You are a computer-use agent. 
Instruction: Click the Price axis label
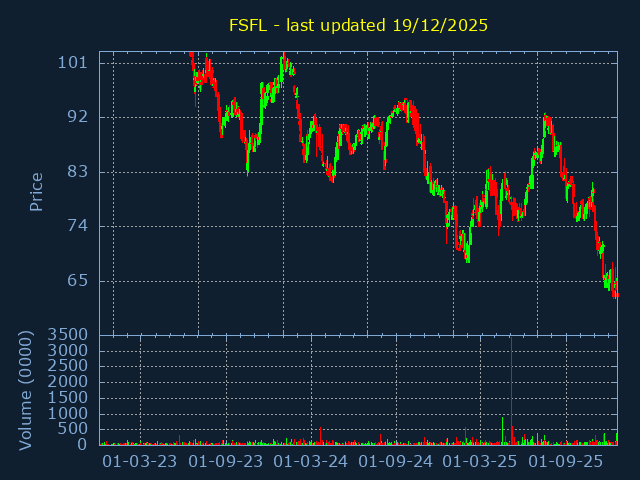click(36, 192)
